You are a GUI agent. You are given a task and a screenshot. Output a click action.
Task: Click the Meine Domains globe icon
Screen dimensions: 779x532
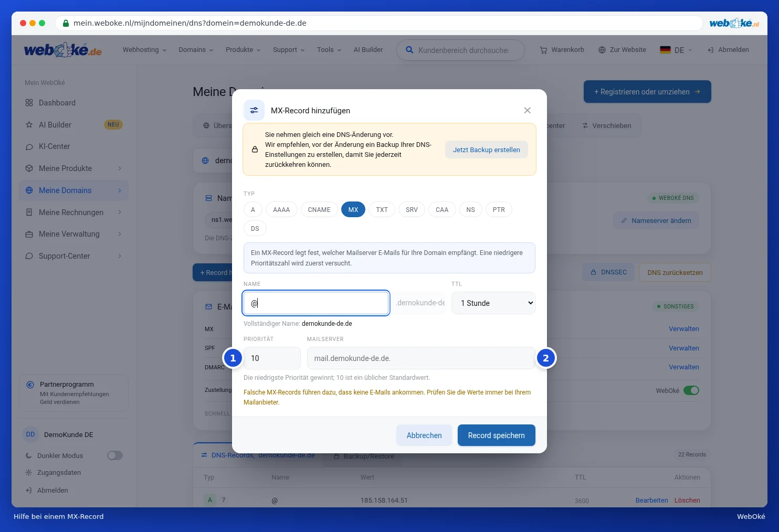tap(29, 190)
